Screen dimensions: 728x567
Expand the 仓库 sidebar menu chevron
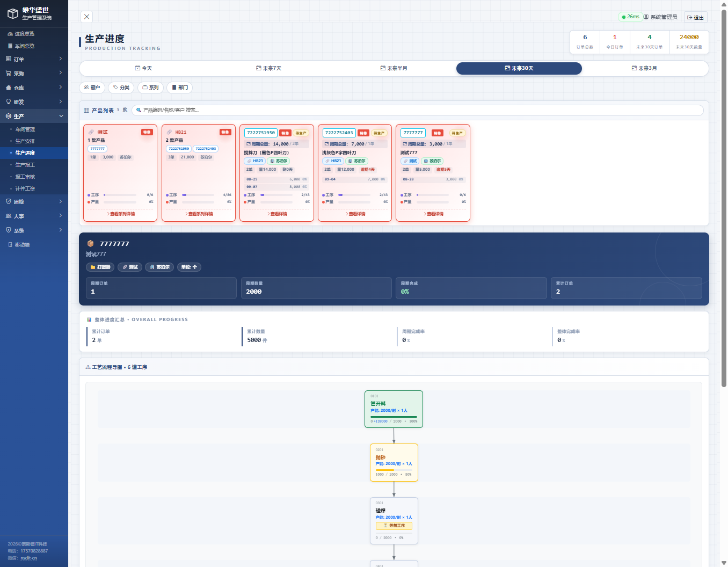tap(61, 87)
